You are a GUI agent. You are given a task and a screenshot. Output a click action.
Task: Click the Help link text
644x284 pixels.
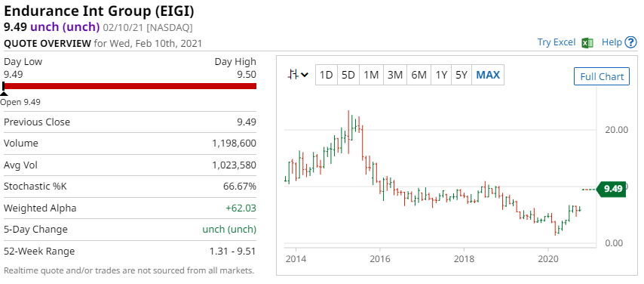point(612,42)
